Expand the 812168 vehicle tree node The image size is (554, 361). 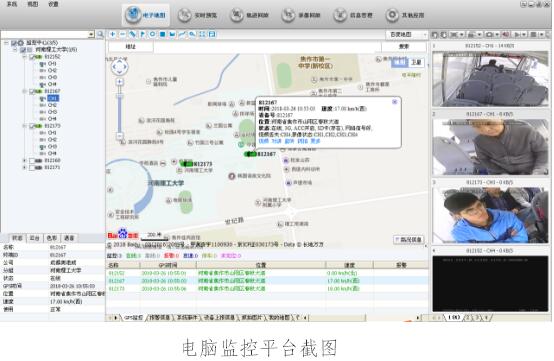point(24,161)
